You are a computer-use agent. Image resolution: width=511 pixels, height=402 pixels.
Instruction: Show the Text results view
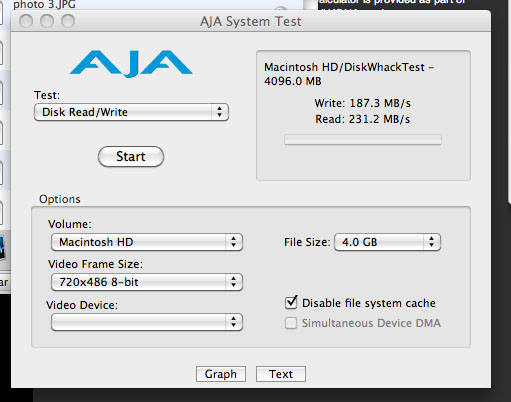click(281, 374)
